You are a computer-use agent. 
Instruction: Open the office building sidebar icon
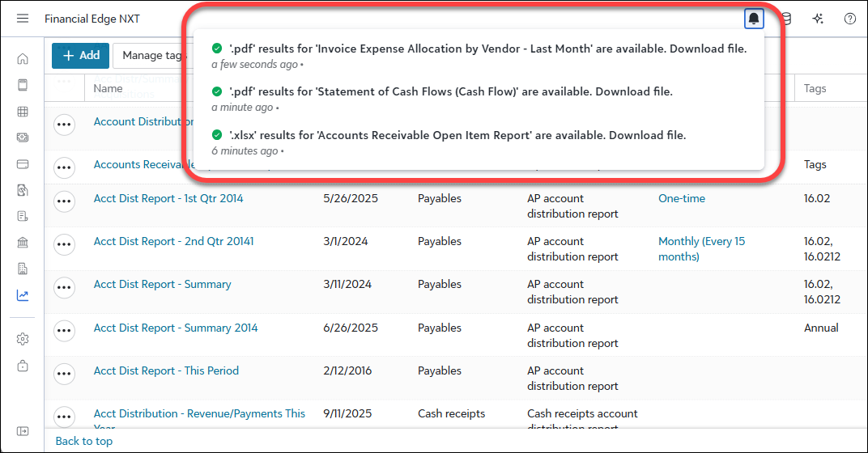click(23, 269)
